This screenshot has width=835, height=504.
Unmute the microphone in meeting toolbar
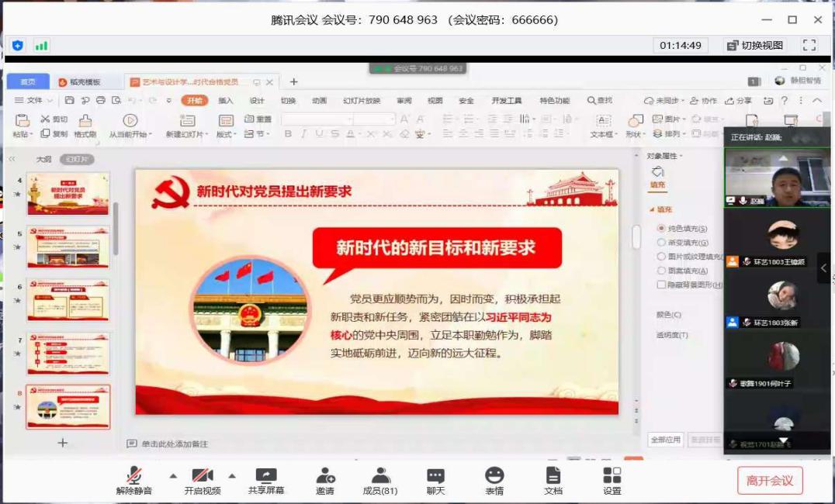[x=134, y=480]
